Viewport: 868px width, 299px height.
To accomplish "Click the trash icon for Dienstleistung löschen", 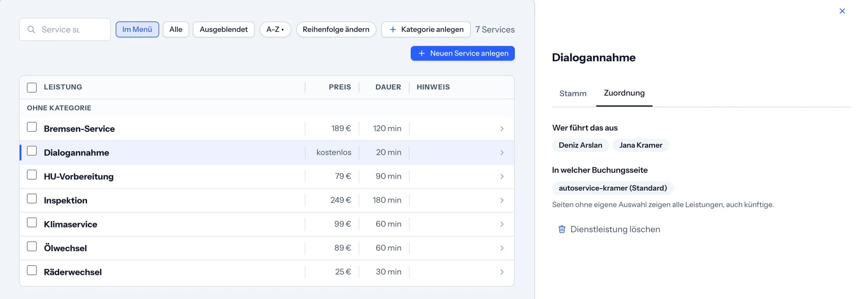I will coord(561,229).
